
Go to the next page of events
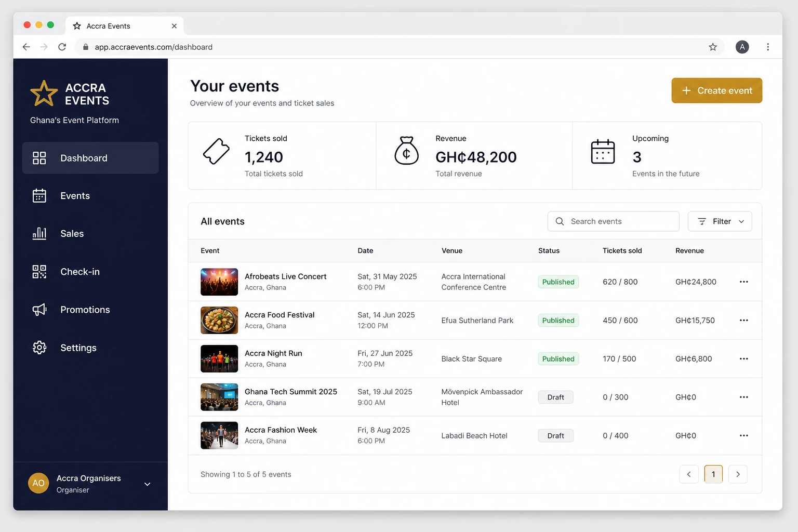tap(738, 474)
